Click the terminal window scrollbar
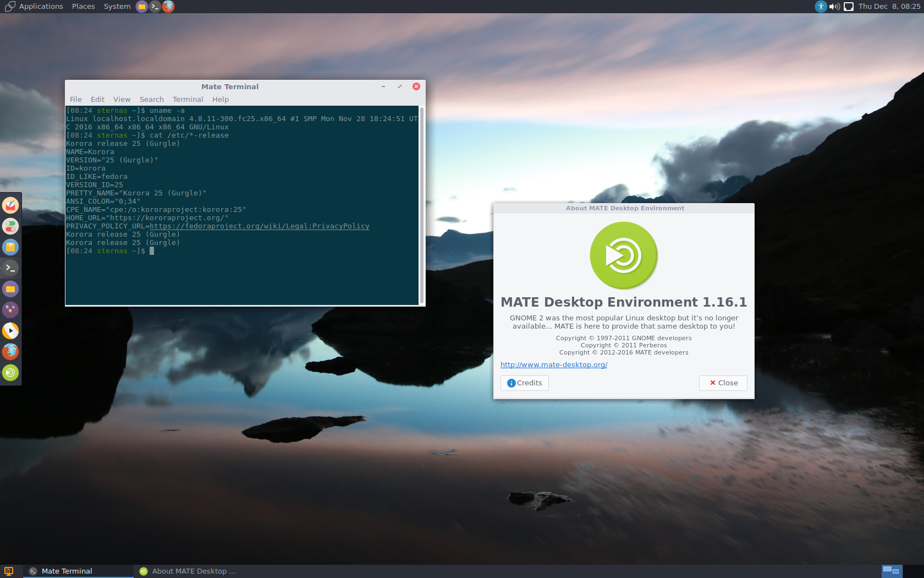This screenshot has width=924, height=578. click(x=422, y=205)
